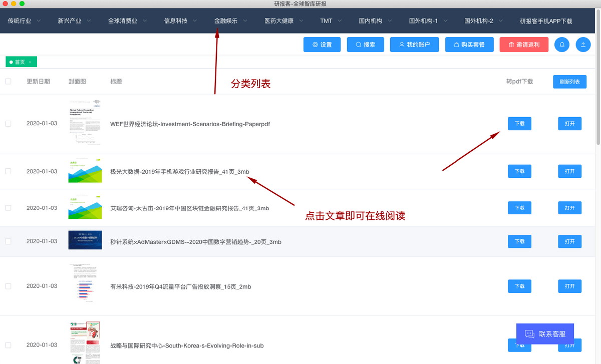The image size is (601, 364).
Task: Check the box for 艾瑞咨询 row
Action: [8, 208]
